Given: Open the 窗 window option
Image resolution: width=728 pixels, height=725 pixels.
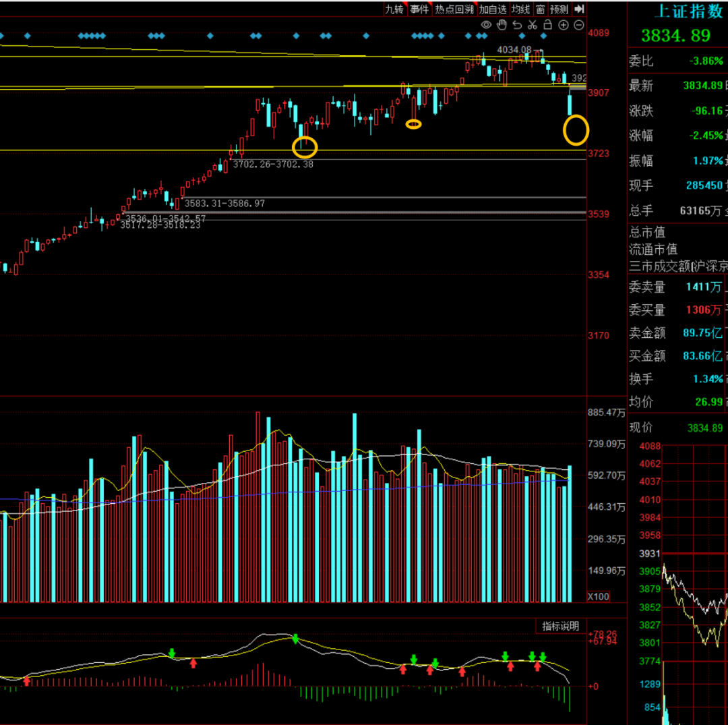Looking at the screenshot, I should click(540, 9).
